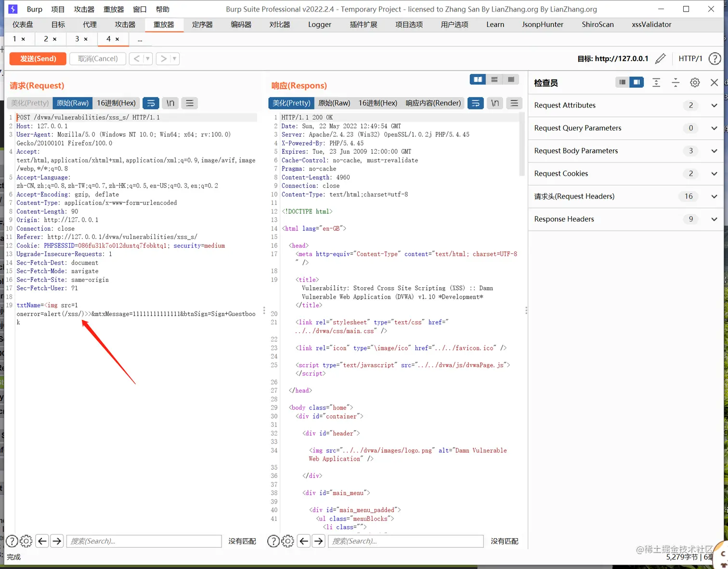Click the 发送(Send) button

click(39, 59)
